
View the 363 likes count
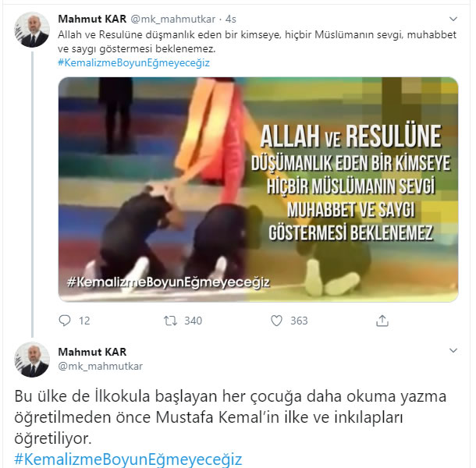[x=299, y=321]
